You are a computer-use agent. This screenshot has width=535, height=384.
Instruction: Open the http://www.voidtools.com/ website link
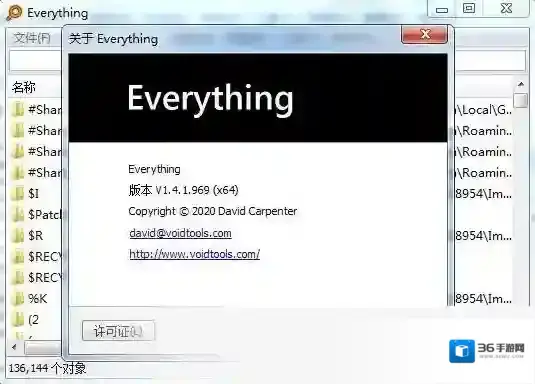tap(194, 254)
